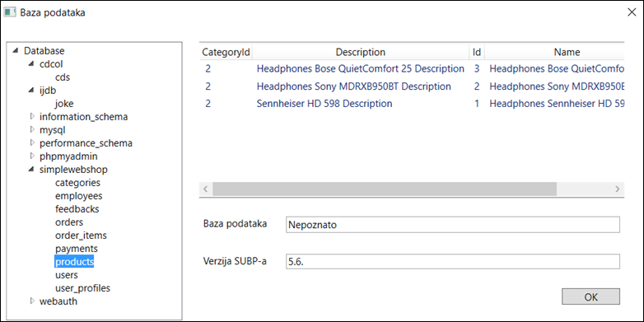
Task: Select the simplewebshop database label
Action: (73, 169)
